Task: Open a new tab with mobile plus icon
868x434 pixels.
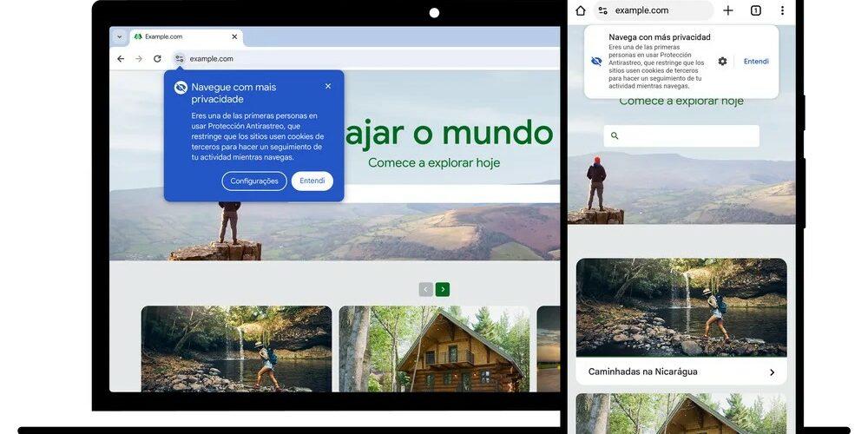Action: 728,10
